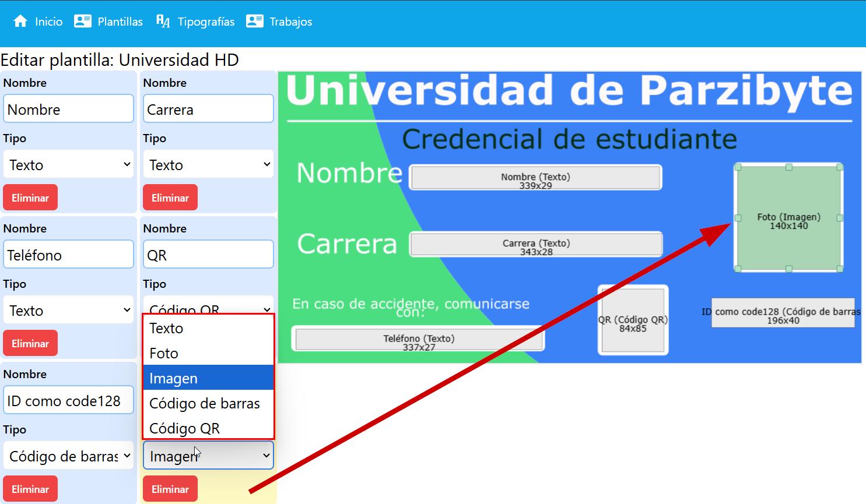Image resolution: width=866 pixels, height=504 pixels.
Task: Click the Plantillas card icon
Action: pyautogui.click(x=83, y=22)
